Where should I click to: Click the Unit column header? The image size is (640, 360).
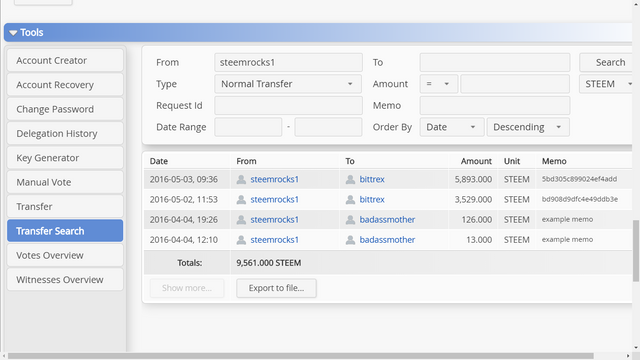click(512, 161)
